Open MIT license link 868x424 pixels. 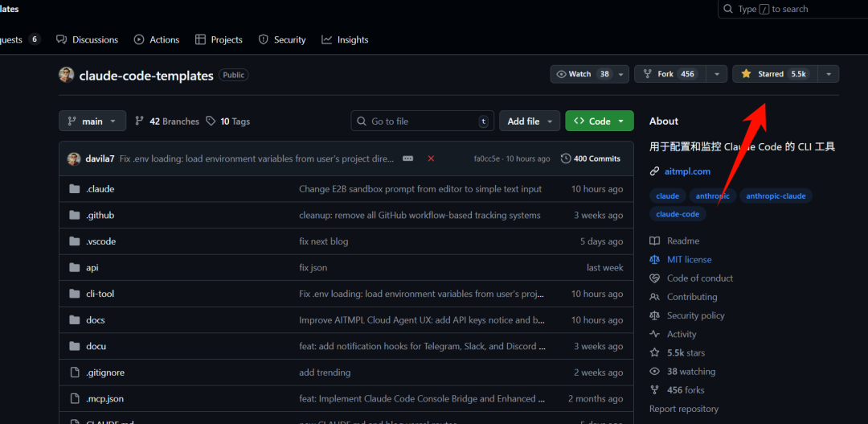coord(690,259)
